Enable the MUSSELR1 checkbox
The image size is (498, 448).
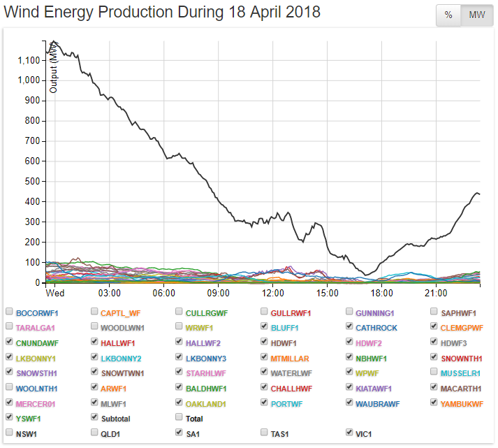(434, 373)
